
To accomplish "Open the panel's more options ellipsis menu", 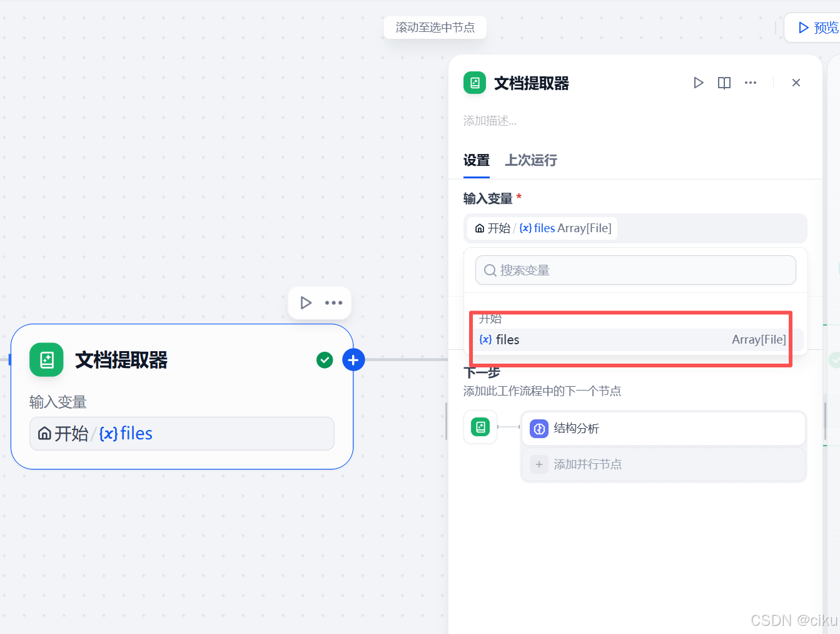I will pos(751,82).
